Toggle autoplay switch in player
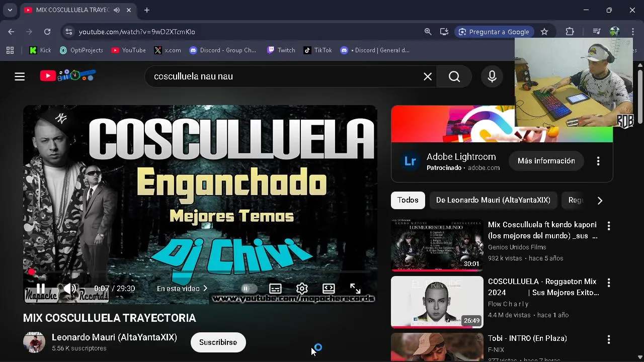Image resolution: width=644 pixels, height=362 pixels. coord(249,289)
